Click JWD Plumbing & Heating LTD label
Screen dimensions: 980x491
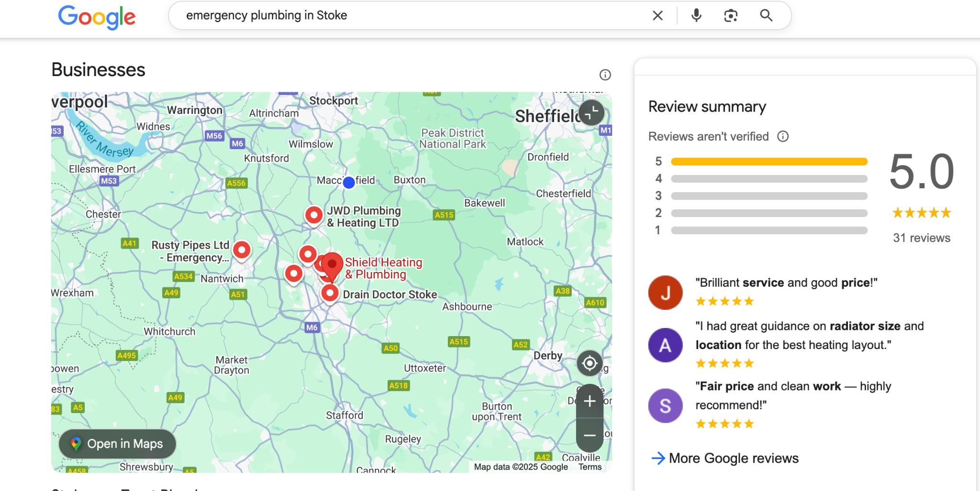click(x=364, y=217)
